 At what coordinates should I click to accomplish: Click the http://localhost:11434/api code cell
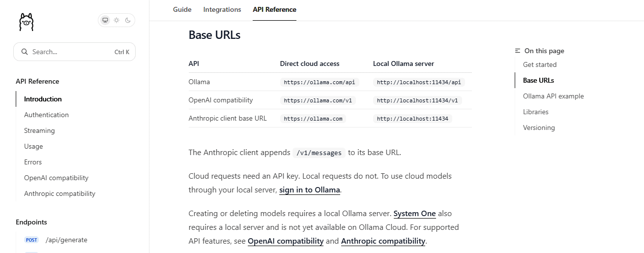click(419, 82)
